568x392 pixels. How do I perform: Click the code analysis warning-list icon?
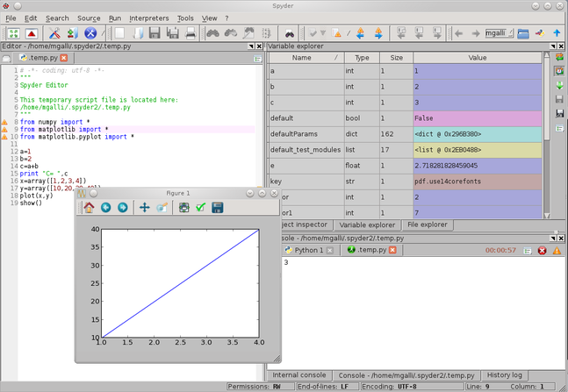336,33
